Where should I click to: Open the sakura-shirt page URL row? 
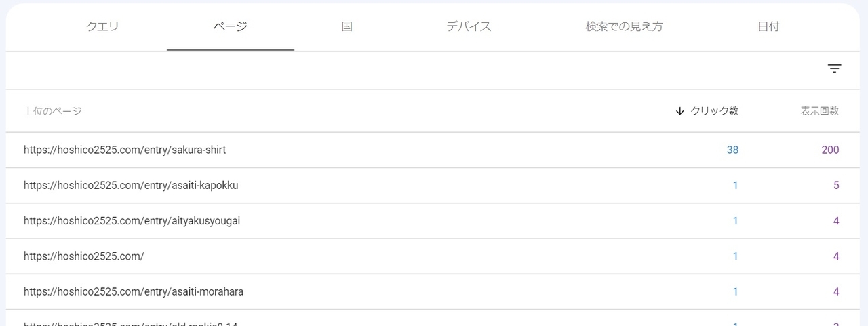pyautogui.click(x=125, y=150)
